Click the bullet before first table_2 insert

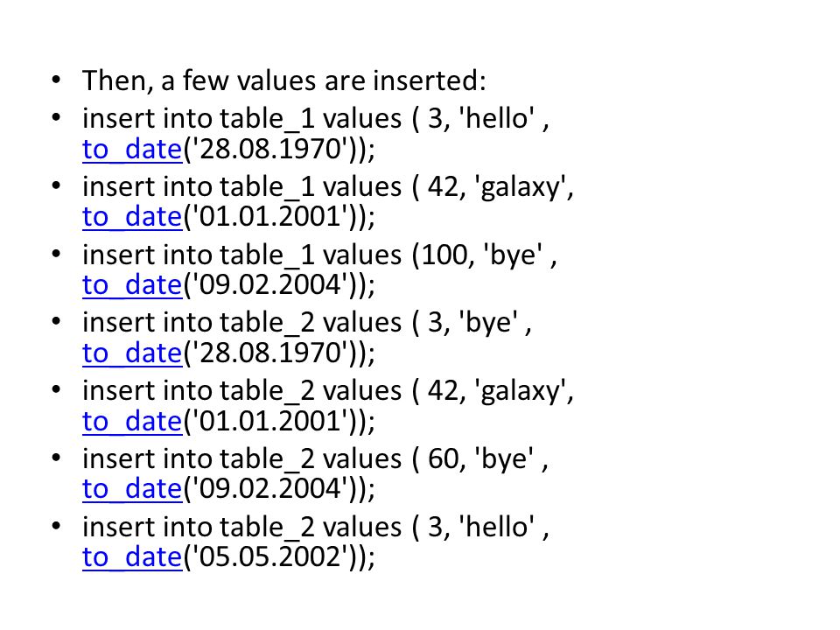[x=56, y=321]
